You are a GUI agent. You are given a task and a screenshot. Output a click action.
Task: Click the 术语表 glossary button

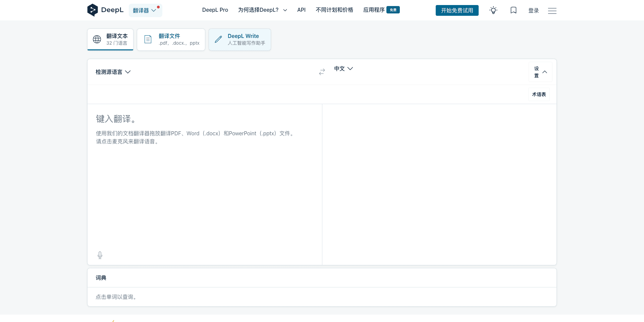pos(539,94)
